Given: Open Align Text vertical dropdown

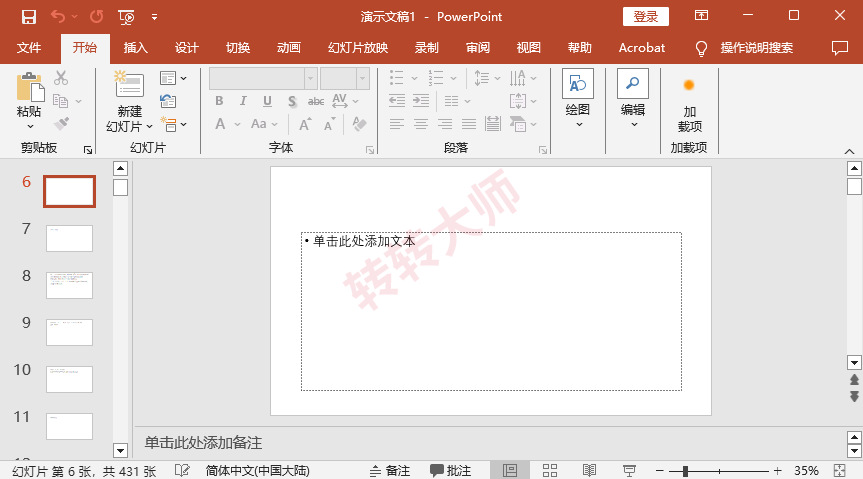Looking at the screenshot, I should coord(523,101).
